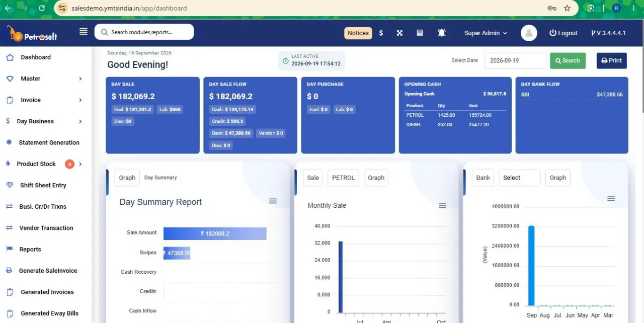The height and width of the screenshot is (323, 644).
Task: Open browser password key icon
Action: (552, 8)
